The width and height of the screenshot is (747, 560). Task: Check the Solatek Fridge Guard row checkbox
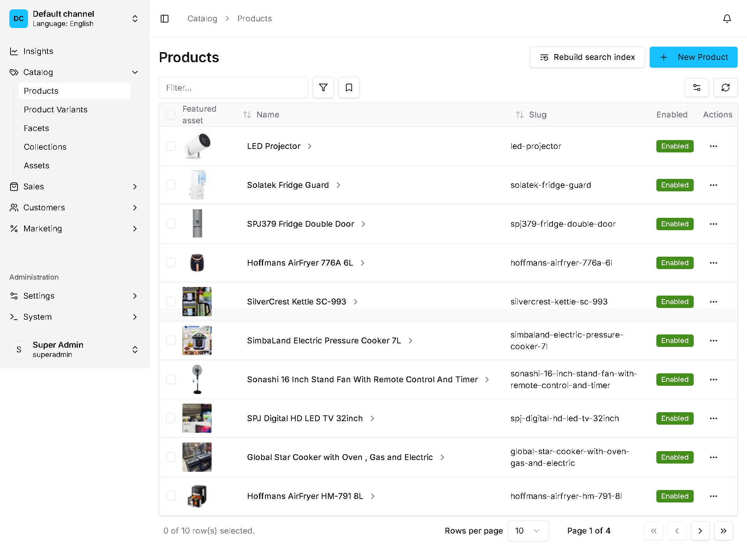(171, 185)
